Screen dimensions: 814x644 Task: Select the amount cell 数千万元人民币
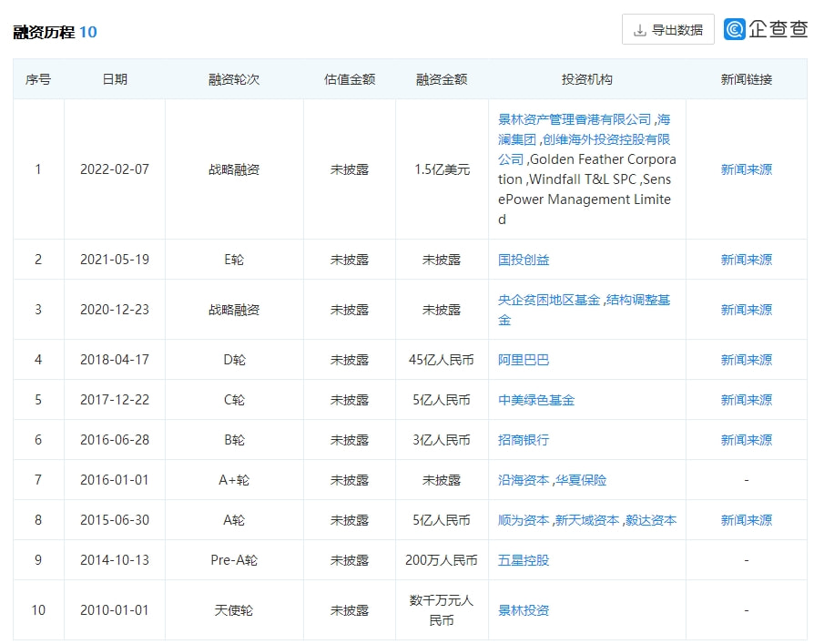(x=442, y=610)
